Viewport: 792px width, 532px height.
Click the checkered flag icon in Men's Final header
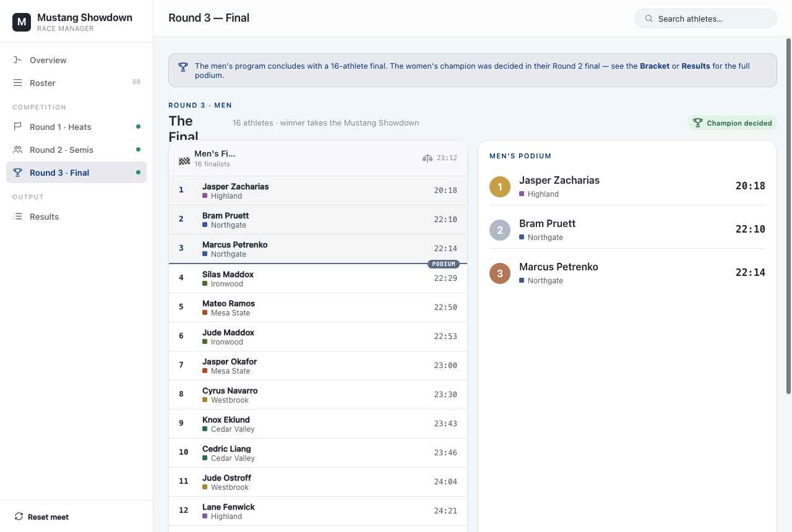coord(184,161)
